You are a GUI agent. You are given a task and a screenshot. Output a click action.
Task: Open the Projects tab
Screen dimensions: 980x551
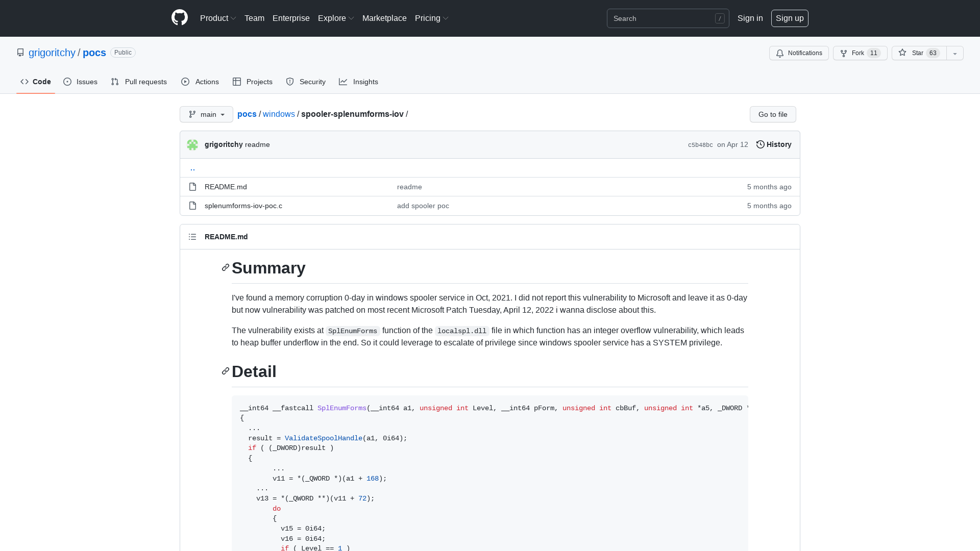253,82
